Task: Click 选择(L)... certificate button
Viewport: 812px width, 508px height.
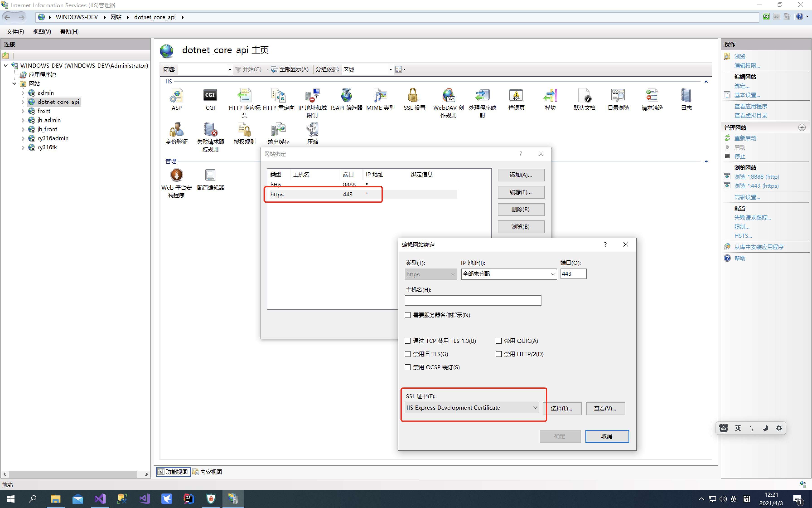Action: click(x=562, y=408)
